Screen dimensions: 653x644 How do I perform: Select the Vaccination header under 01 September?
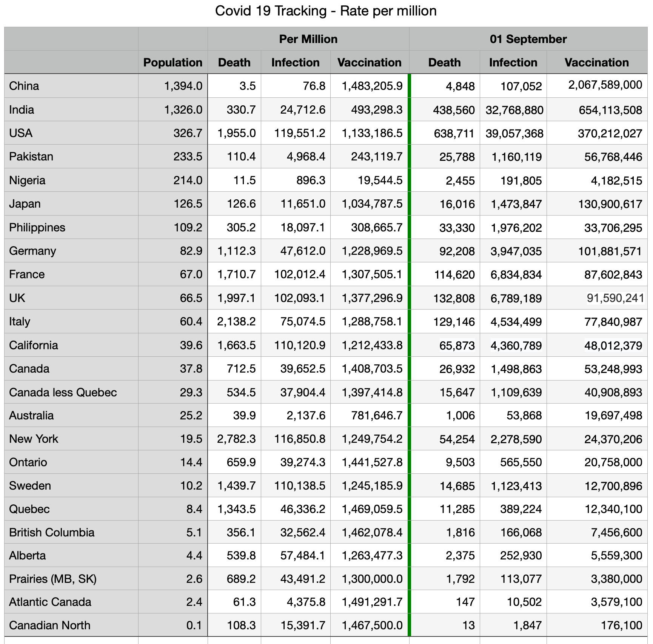[x=596, y=62]
